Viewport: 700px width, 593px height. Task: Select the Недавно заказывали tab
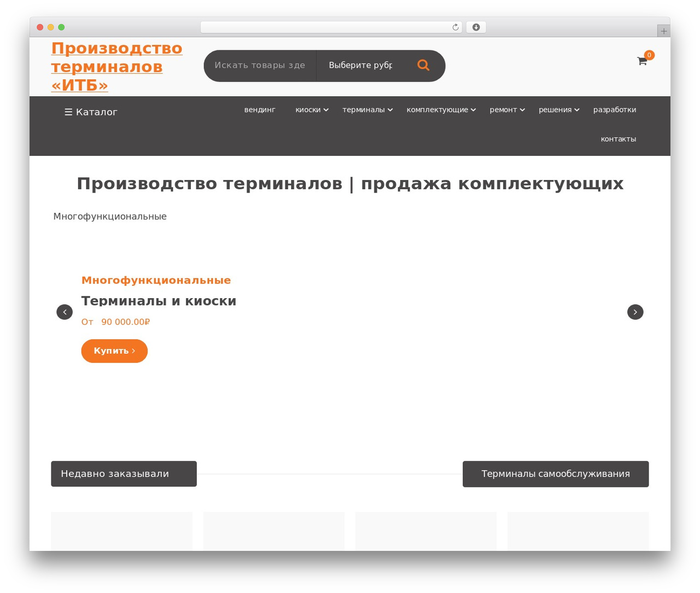coord(124,474)
